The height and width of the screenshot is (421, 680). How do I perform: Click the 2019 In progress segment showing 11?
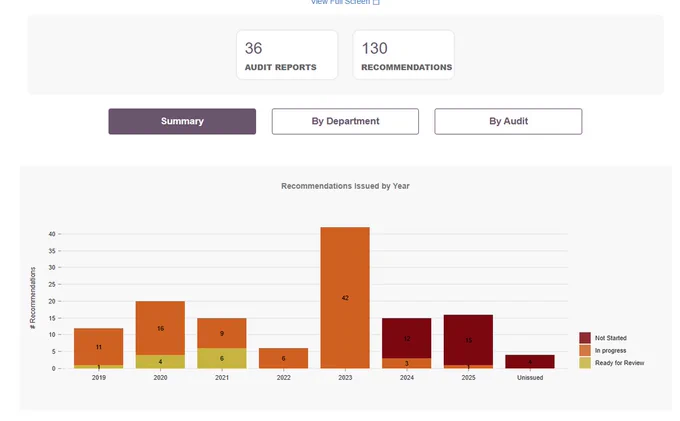click(98, 347)
